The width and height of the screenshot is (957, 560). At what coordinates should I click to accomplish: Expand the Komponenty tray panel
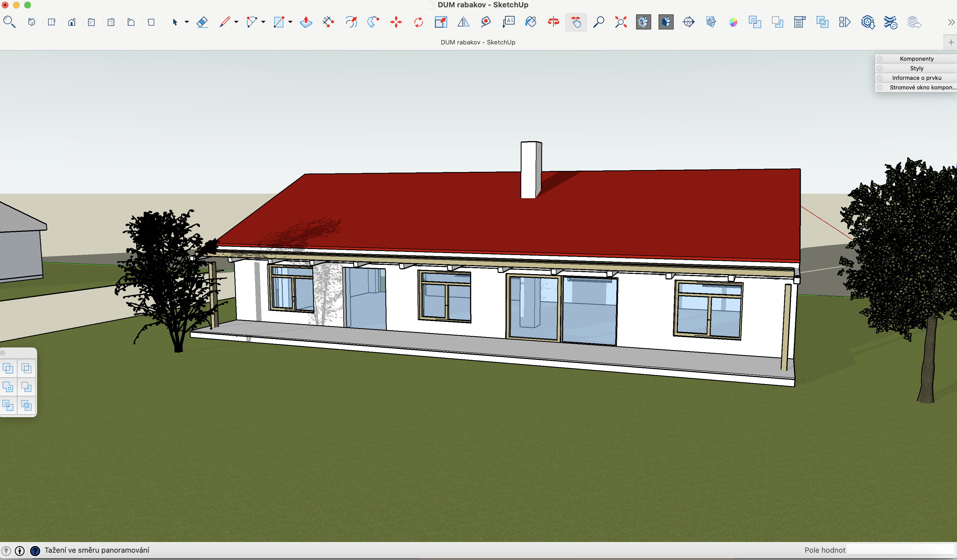coord(916,59)
